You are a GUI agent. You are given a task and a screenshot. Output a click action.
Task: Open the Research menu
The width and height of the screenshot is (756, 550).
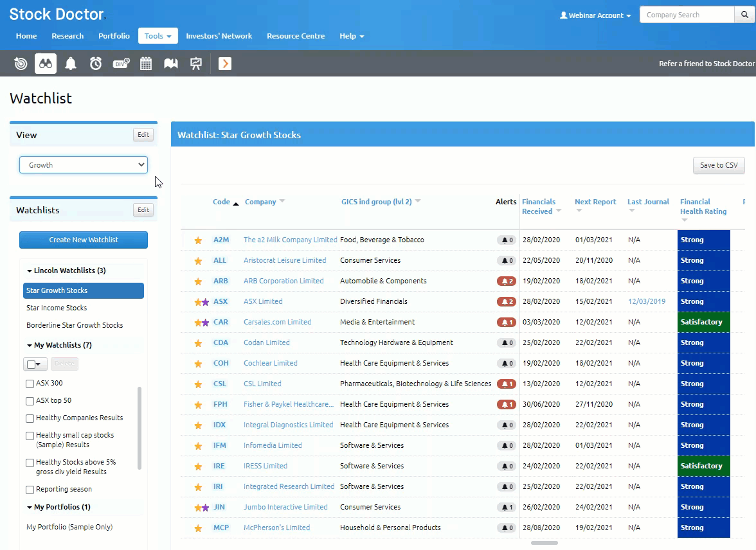[x=67, y=36]
